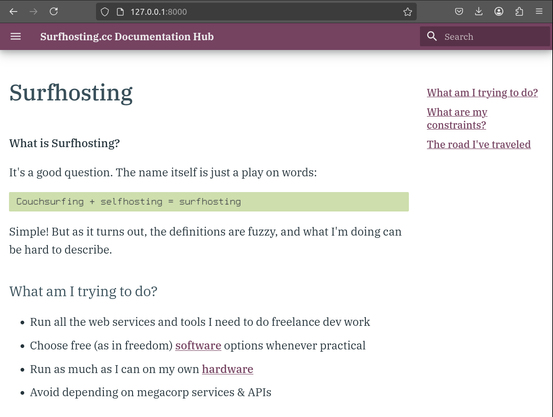This screenshot has height=417, width=553.
Task: Click the 127.0.0.1:8000 address bar
Action: (x=256, y=12)
